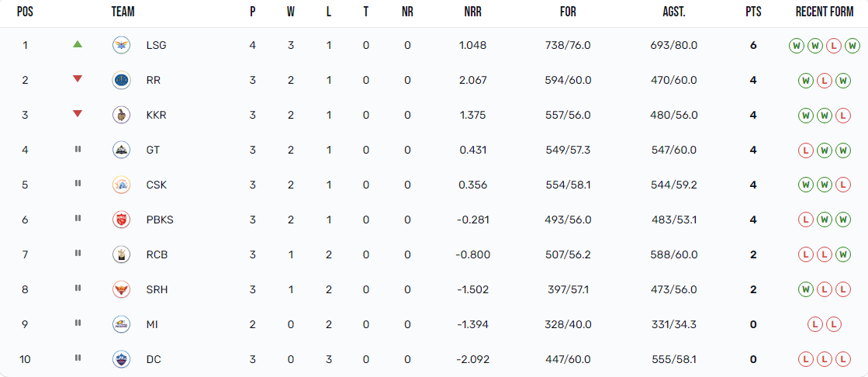Click the SRH team logo
The image size is (868, 377).
(x=121, y=289)
